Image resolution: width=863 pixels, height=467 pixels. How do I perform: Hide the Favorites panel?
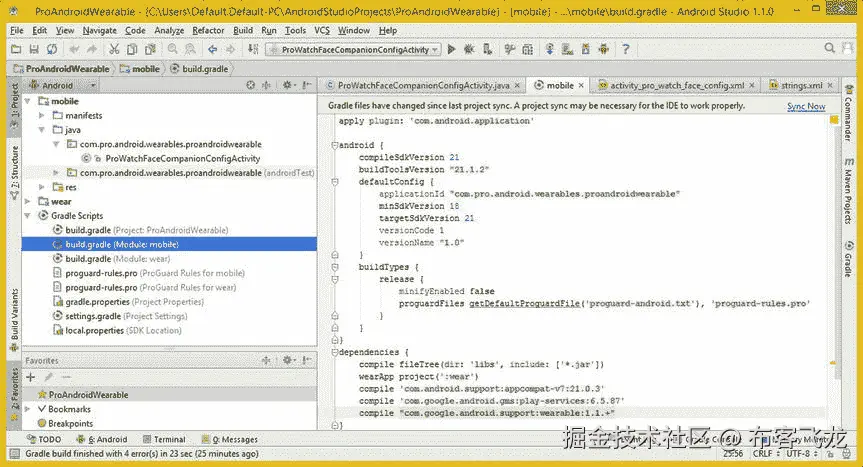tap(307, 360)
